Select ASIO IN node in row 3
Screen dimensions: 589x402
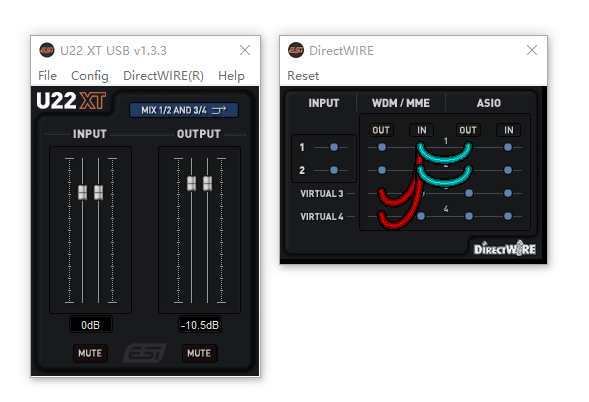[508, 193]
